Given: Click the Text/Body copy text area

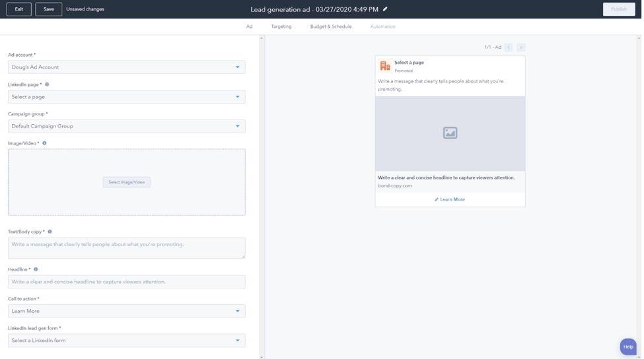Looking at the screenshot, I should tap(127, 248).
